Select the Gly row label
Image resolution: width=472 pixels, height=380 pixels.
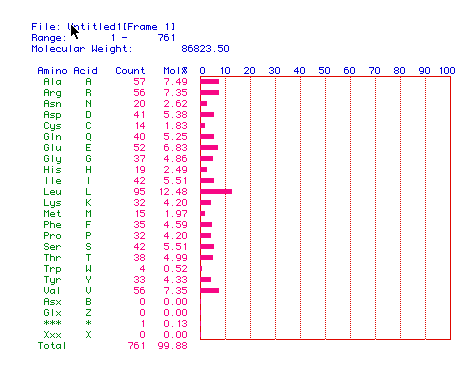pyautogui.click(x=52, y=159)
